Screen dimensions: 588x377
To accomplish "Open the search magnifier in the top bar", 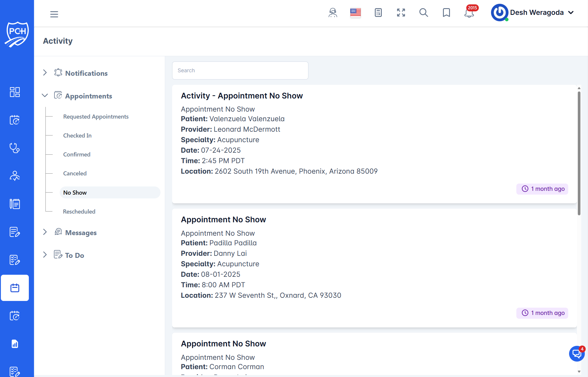I will (424, 13).
